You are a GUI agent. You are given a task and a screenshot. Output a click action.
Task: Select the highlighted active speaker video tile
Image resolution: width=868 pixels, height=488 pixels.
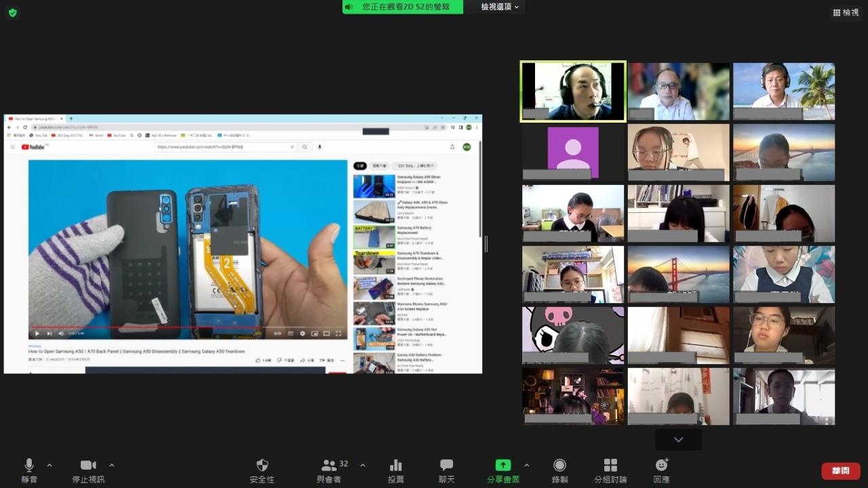pyautogui.click(x=573, y=91)
